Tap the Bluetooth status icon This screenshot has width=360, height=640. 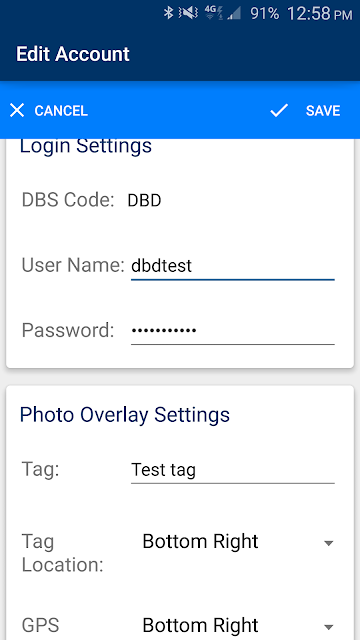[x=168, y=13]
